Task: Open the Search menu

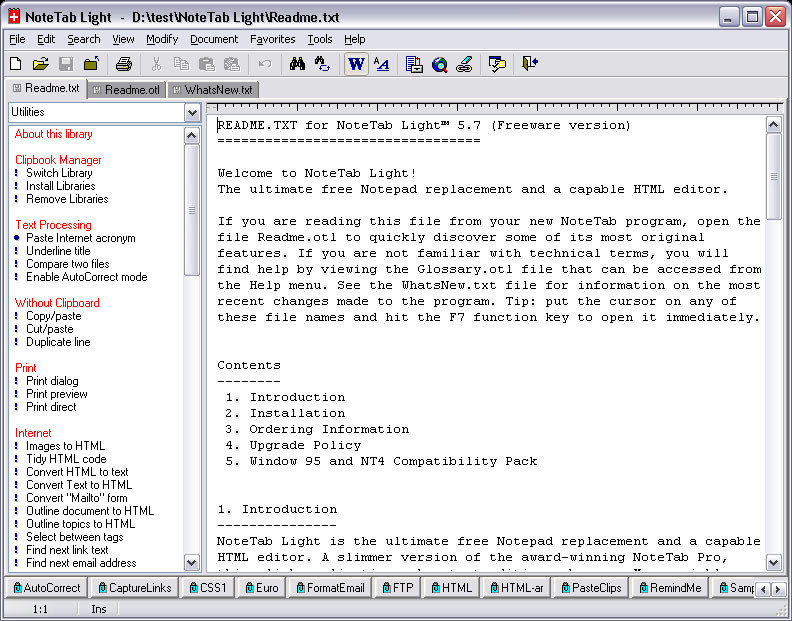Action: pyautogui.click(x=84, y=39)
